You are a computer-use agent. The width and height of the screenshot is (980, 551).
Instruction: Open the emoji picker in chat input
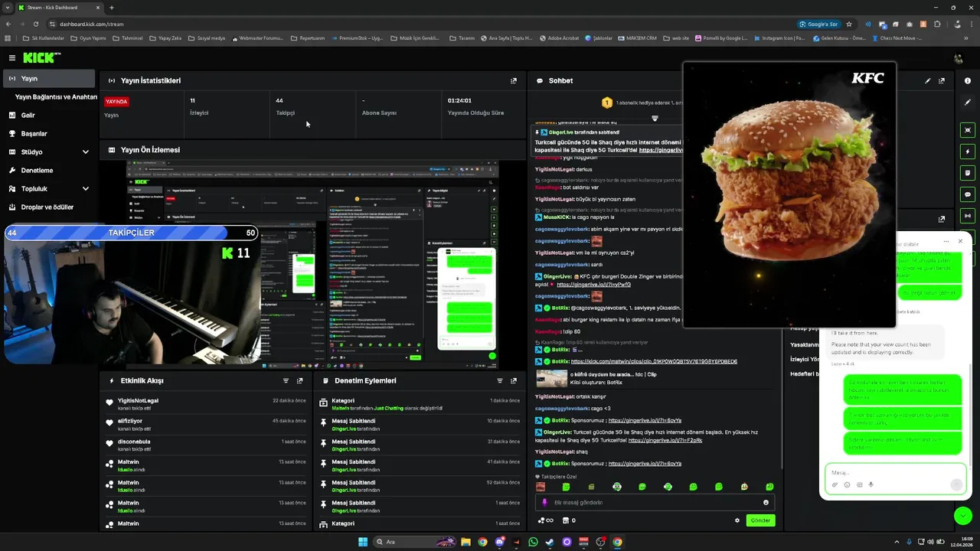(x=766, y=502)
